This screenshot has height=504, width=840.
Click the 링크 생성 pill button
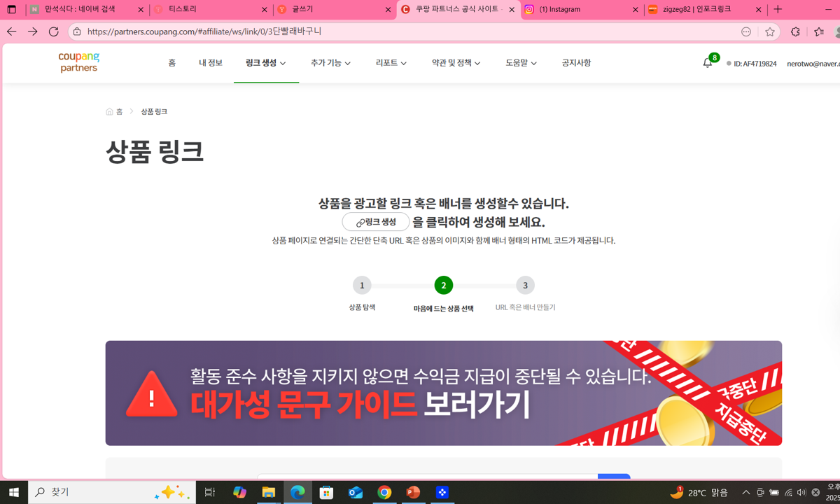376,222
